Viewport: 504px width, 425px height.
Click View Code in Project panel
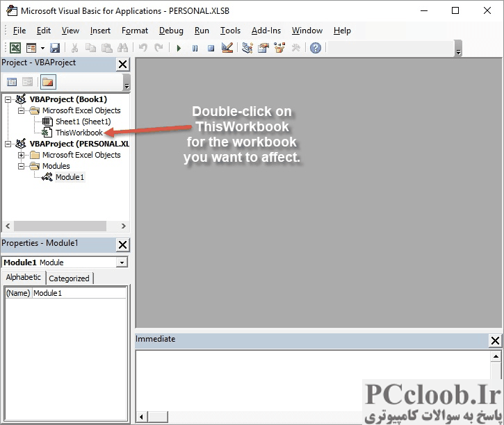point(12,82)
